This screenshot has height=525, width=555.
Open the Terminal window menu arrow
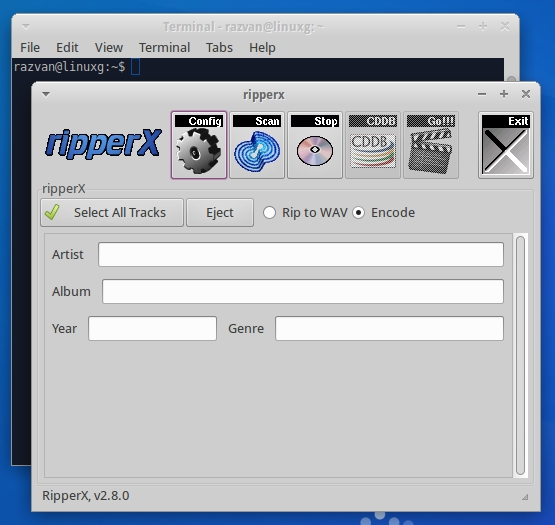(x=26, y=27)
